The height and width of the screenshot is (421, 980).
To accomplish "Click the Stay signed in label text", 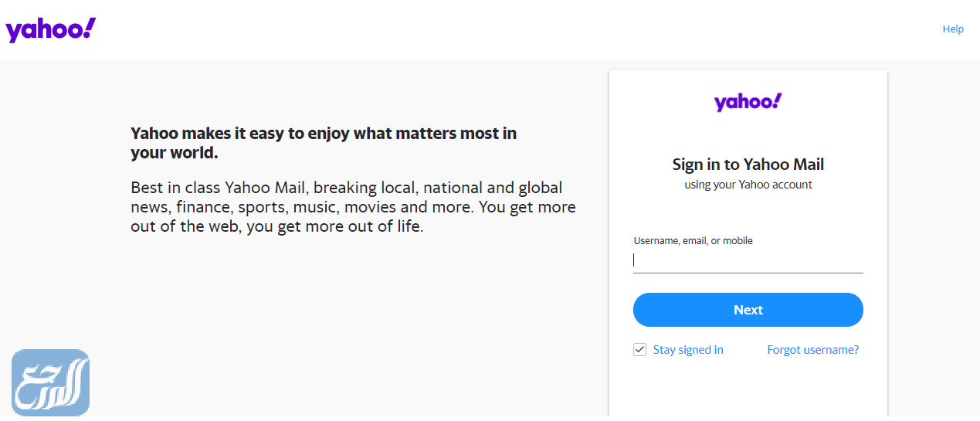I will pos(688,350).
